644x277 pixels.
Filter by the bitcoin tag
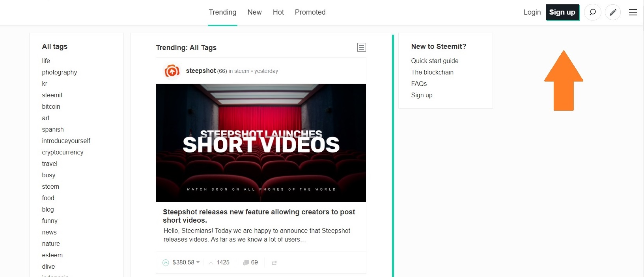pyautogui.click(x=51, y=106)
